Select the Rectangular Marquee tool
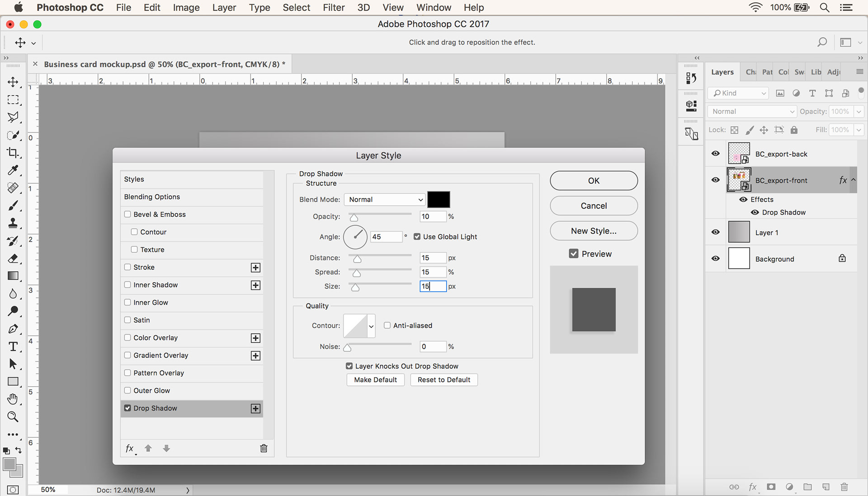The width and height of the screenshot is (868, 496). coord(13,99)
